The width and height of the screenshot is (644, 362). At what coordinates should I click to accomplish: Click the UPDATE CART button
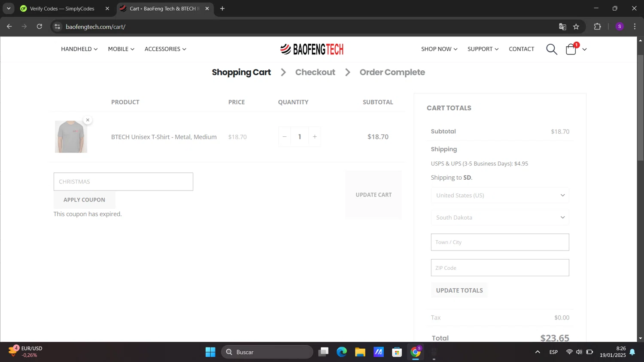374,195
